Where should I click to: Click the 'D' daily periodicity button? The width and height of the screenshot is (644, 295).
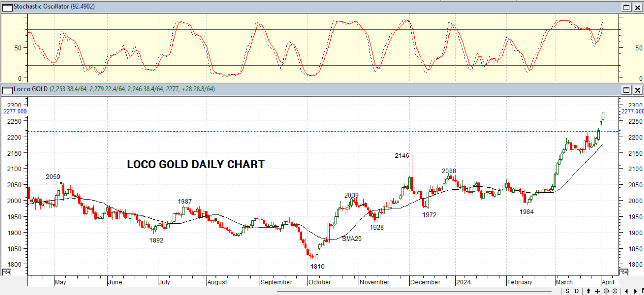click(x=577, y=291)
